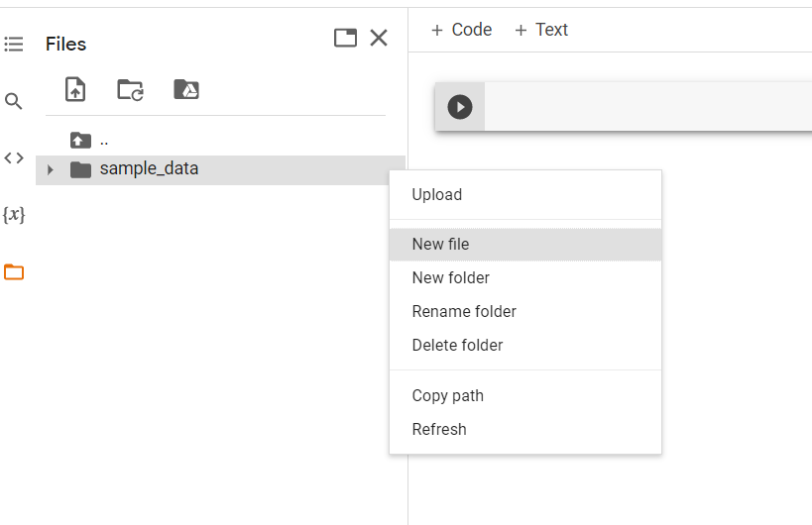Viewport: 812px width, 525px height.
Task: Open the search sidebar icon
Action: point(14,101)
